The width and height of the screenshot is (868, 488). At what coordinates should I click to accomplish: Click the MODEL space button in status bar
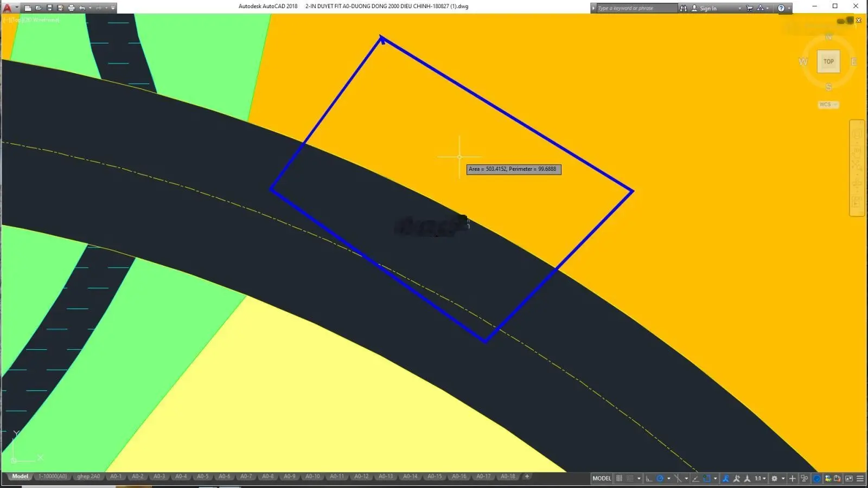click(602, 478)
